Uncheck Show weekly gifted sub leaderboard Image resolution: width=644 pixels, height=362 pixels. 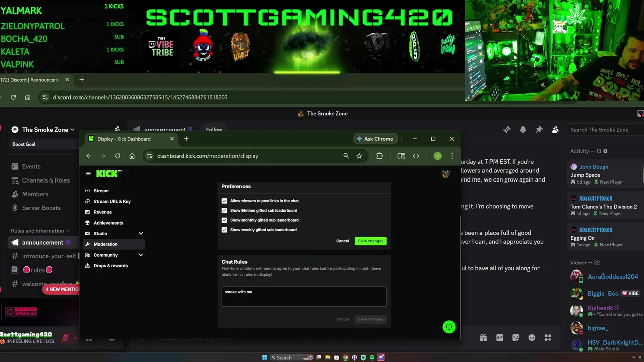pos(224,230)
